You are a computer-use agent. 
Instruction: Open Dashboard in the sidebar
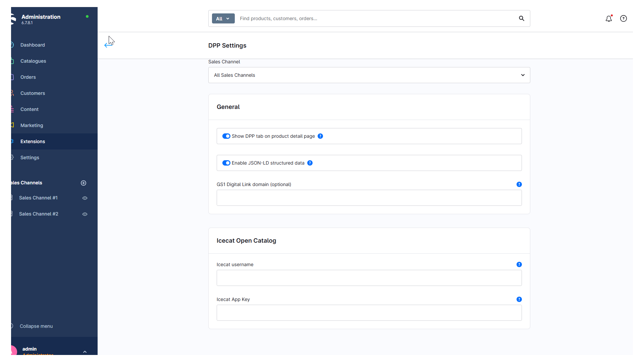click(x=54, y=45)
